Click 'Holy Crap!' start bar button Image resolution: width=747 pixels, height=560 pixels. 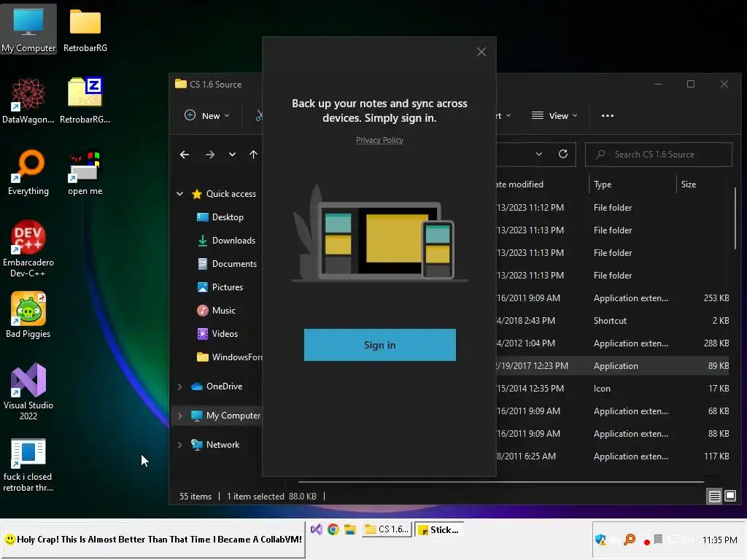(x=153, y=540)
